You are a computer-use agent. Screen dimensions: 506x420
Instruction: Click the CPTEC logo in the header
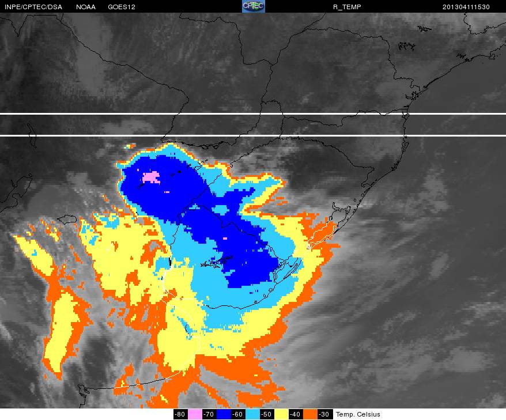254,6
